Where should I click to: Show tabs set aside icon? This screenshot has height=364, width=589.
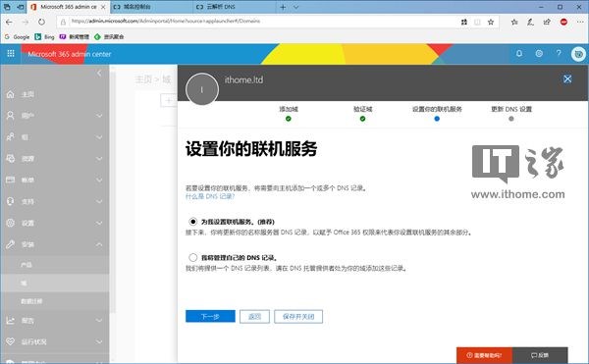point(7,7)
